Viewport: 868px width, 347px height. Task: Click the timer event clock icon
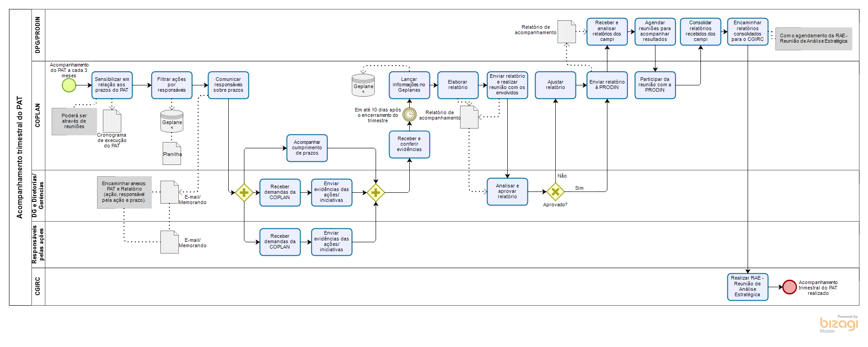click(409, 115)
